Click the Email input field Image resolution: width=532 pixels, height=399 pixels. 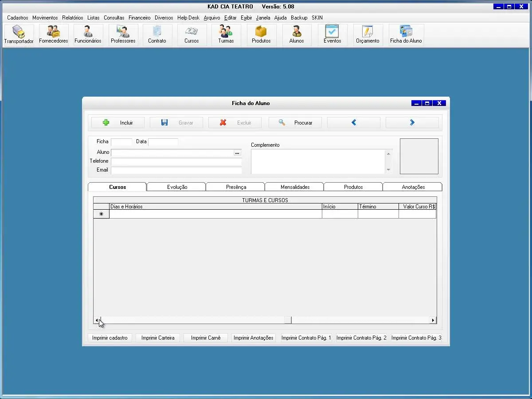point(176,170)
